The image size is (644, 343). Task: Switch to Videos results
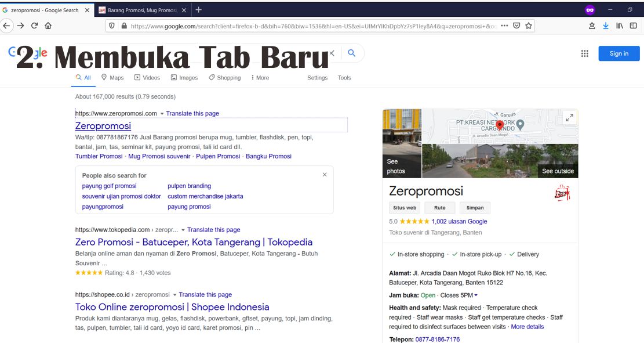tap(147, 77)
